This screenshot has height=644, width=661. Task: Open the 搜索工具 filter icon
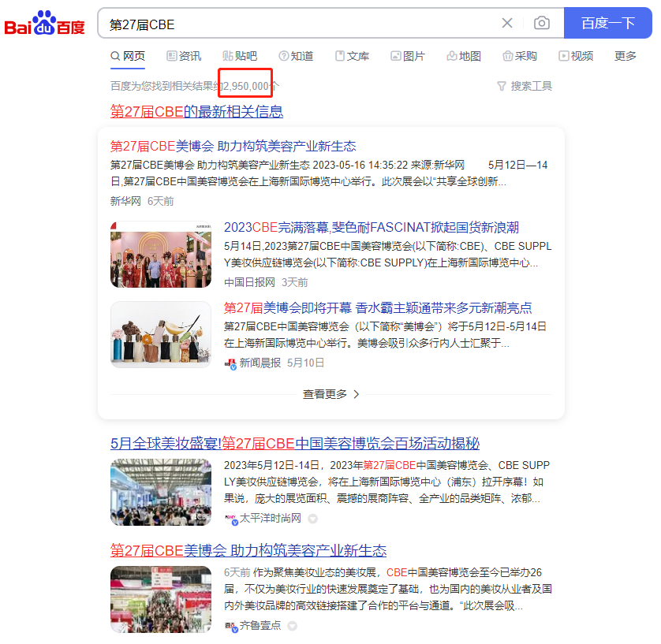coord(502,87)
